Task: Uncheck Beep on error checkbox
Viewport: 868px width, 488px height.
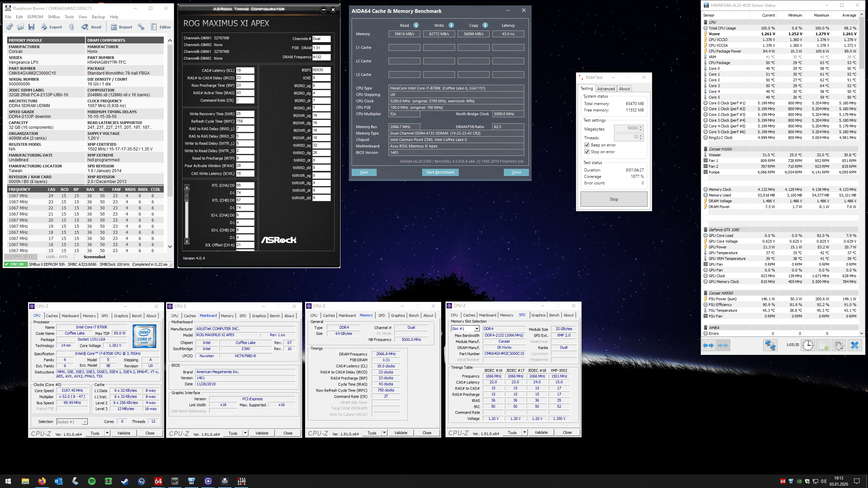Action: 587,145
